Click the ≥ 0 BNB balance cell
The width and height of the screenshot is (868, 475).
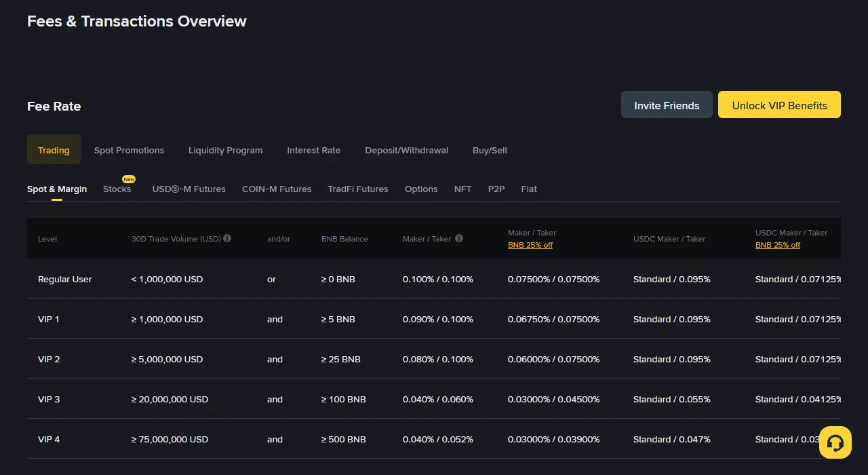[338, 279]
